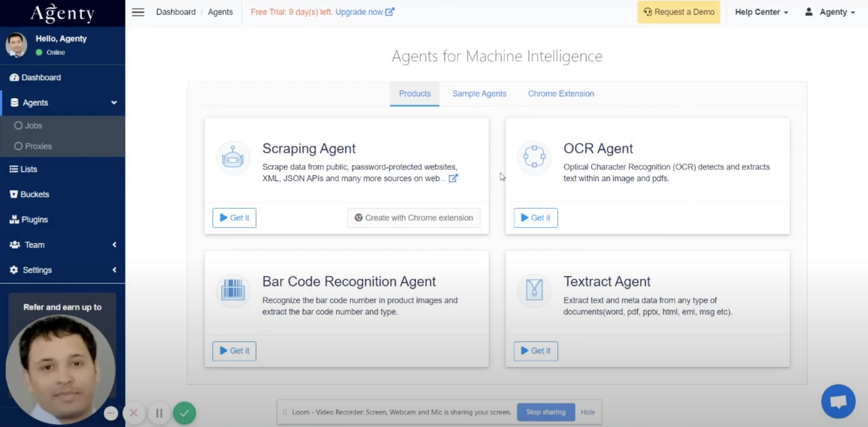Image resolution: width=868 pixels, height=427 pixels.
Task: Switch to the Chrome Extension tab
Action: (x=561, y=93)
